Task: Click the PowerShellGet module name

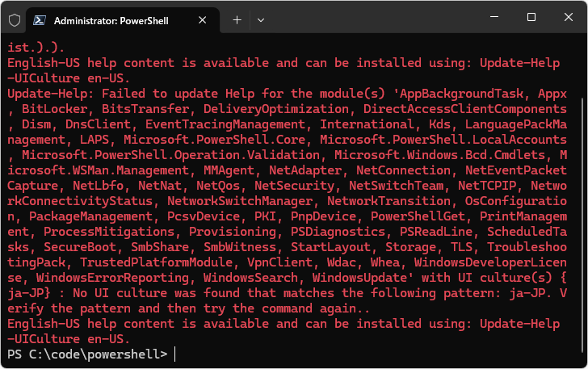Action: pyautogui.click(x=420, y=216)
